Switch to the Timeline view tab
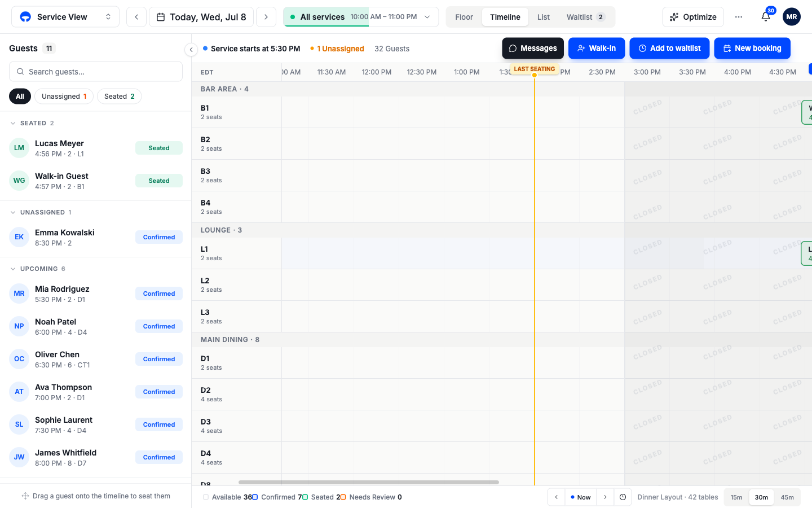812x508 pixels. pos(505,17)
